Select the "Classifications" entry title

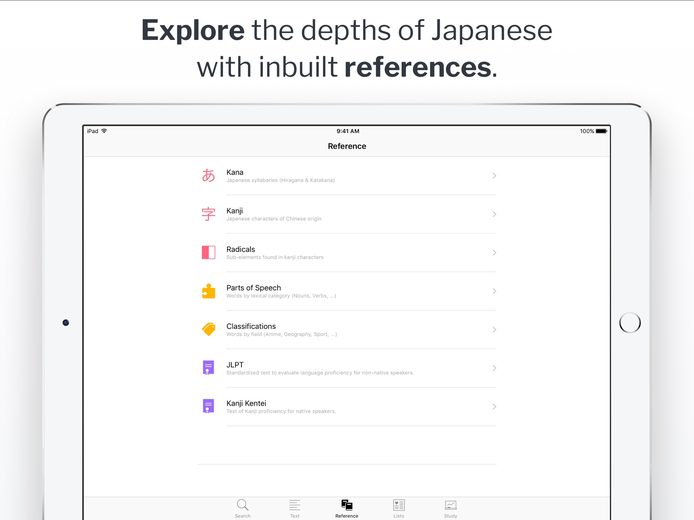coord(251,326)
